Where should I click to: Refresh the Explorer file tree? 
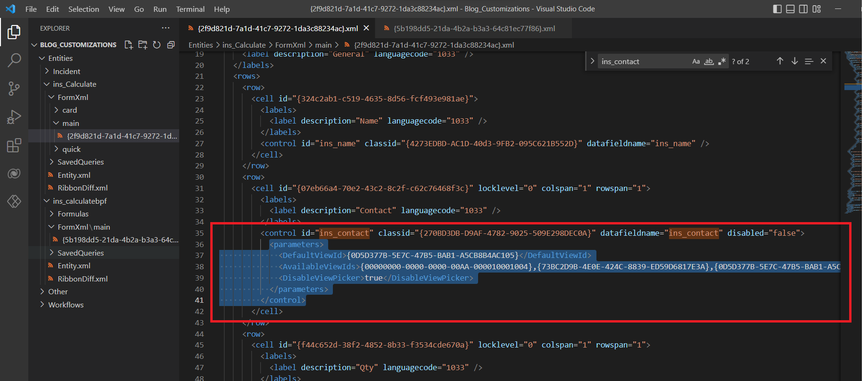pos(157,45)
